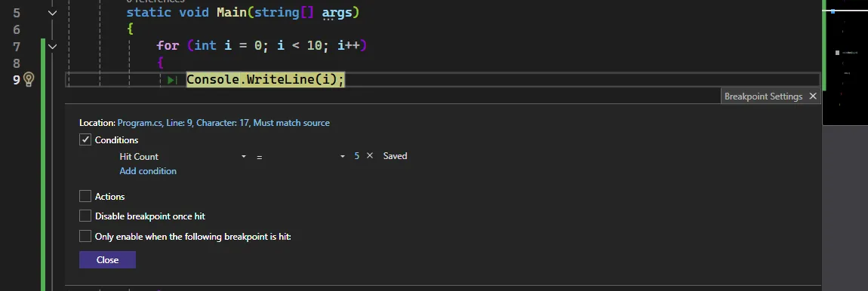Click the Close button
The image size is (868, 291).
point(107,260)
